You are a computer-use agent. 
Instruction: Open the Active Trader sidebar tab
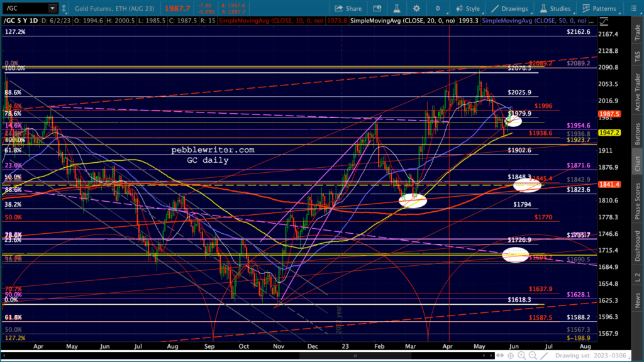coord(638,92)
